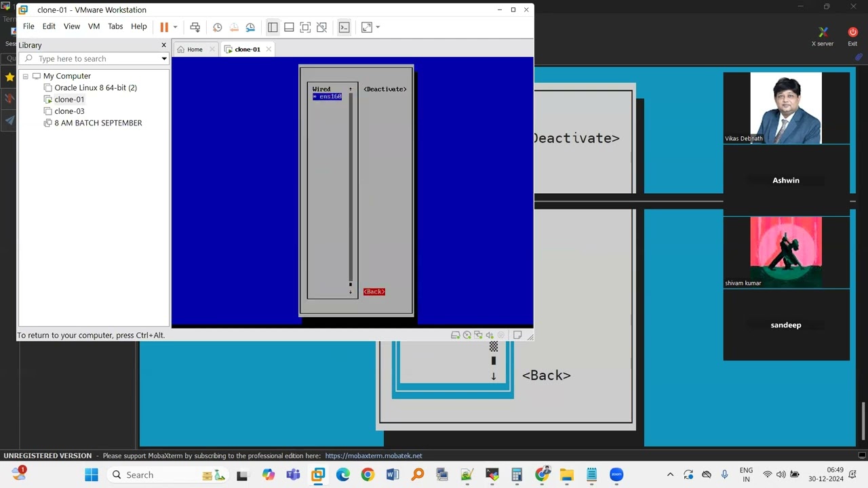868x488 pixels.
Task: Click the ENG IN language indicator
Action: click(x=746, y=474)
